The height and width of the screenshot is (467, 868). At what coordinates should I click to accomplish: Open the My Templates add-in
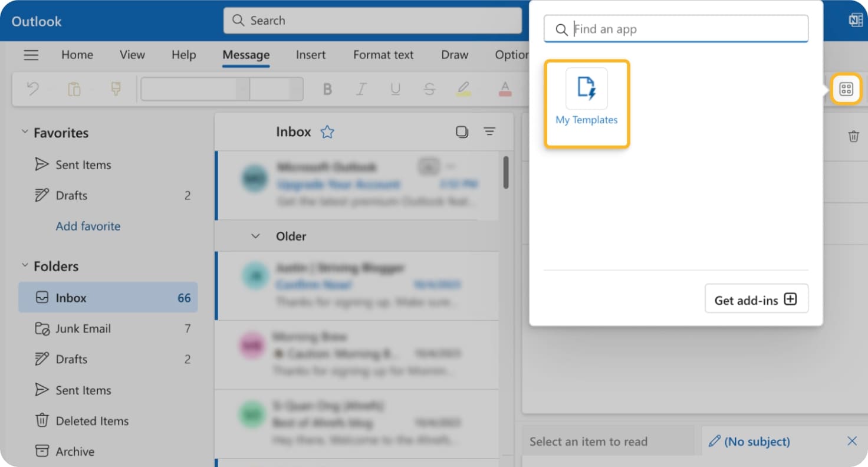[587, 103]
